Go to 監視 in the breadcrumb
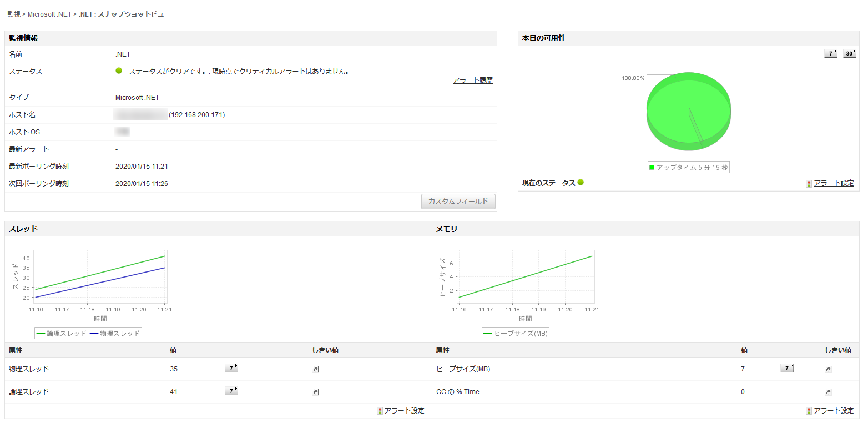 coord(14,14)
